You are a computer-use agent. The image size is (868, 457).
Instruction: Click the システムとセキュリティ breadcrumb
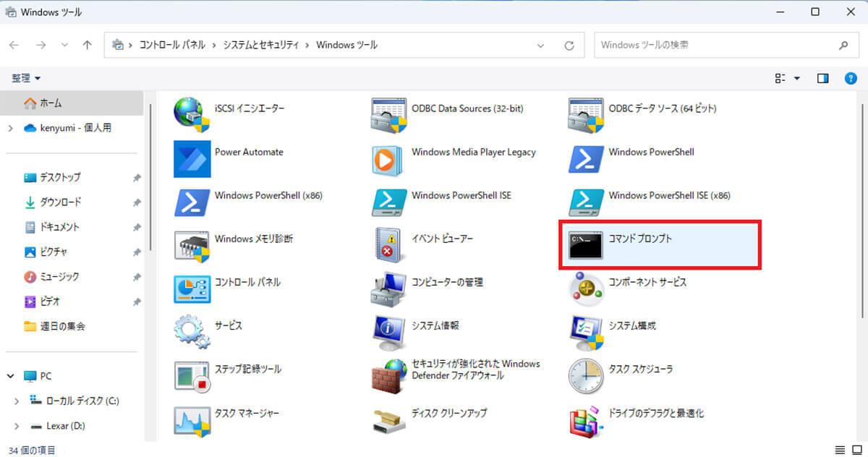tap(262, 45)
